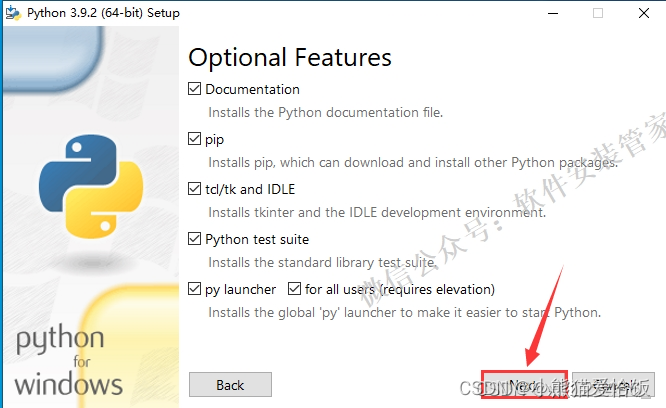The height and width of the screenshot is (408, 666).
Task: Click the Cancel button
Action: (x=613, y=385)
